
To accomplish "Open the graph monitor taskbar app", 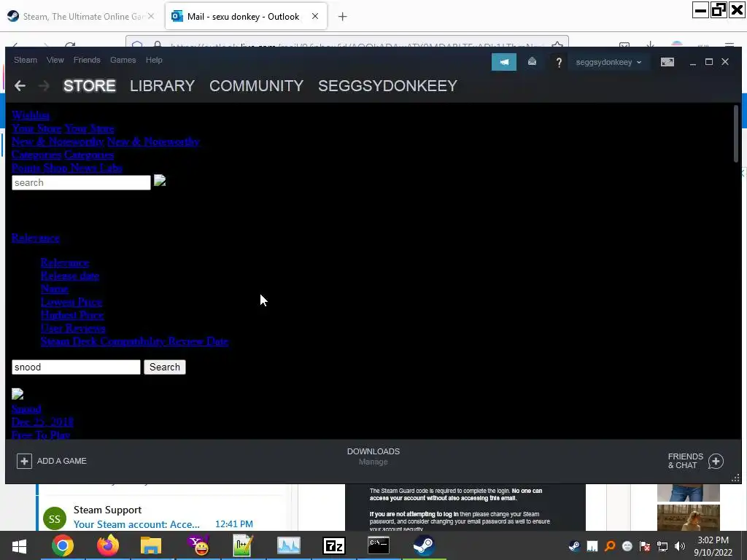I will coord(289,545).
